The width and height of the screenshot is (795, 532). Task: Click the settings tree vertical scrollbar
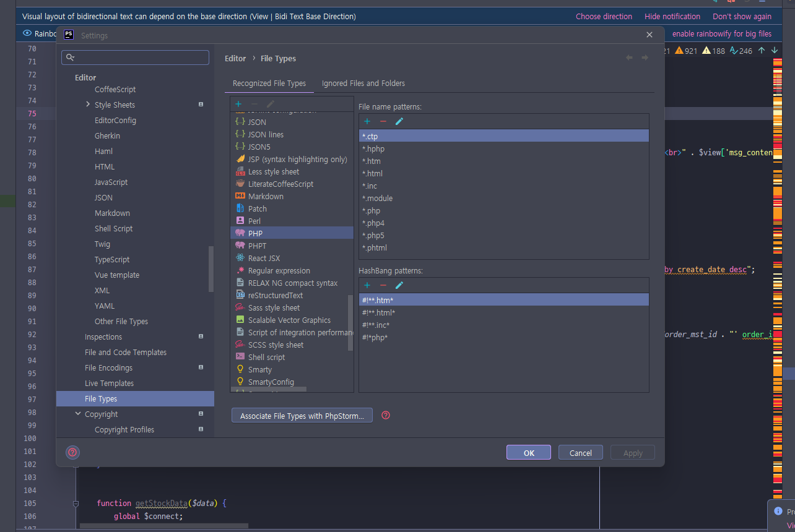211,269
